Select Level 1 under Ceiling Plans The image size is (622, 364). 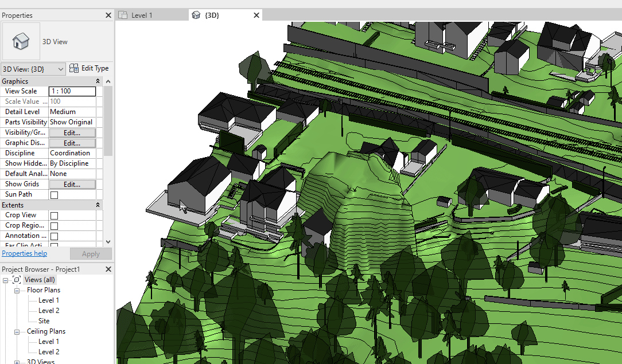coord(49,342)
